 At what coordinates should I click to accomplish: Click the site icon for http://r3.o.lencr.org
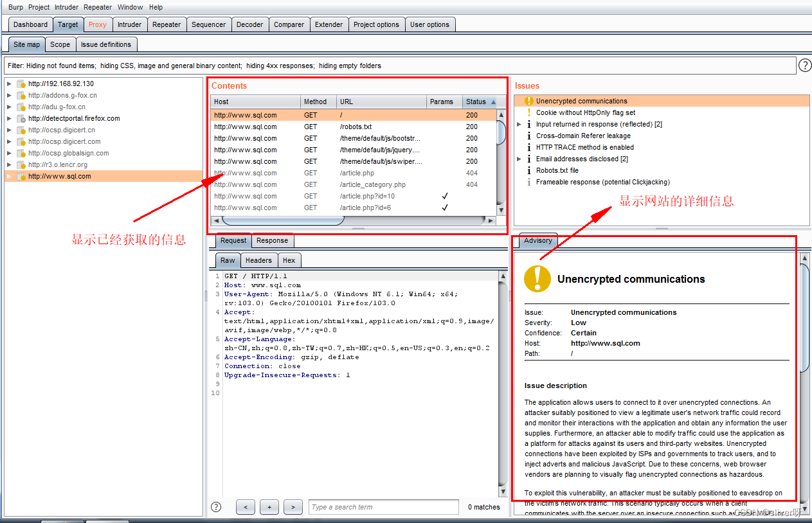point(21,164)
